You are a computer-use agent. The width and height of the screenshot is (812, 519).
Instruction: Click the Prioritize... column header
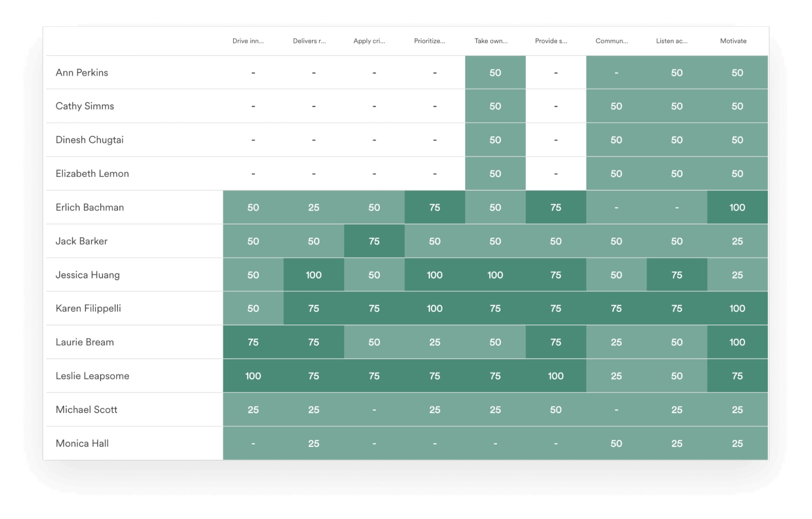[x=429, y=41]
